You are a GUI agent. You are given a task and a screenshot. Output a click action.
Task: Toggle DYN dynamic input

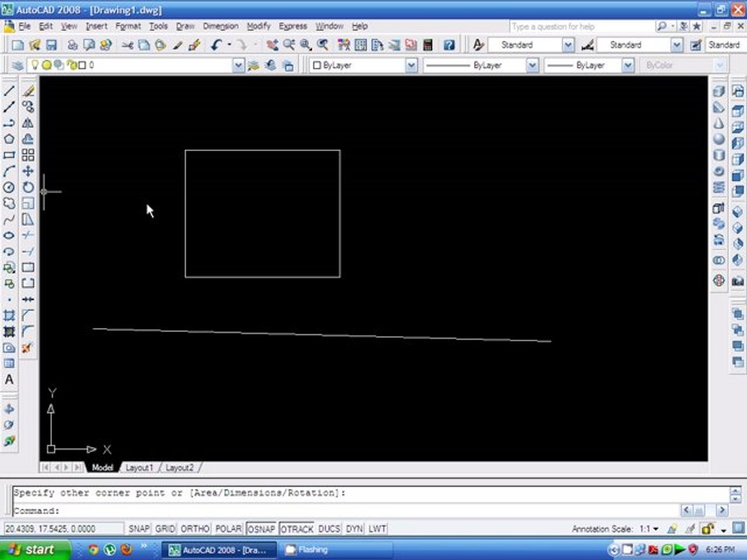coord(354,529)
